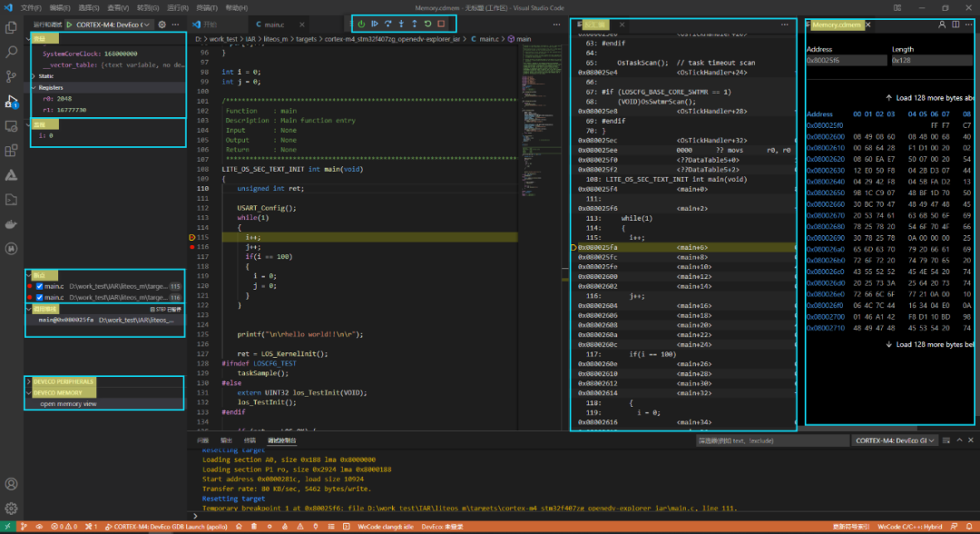Click main@0x080025fa call stack frame
The width and height of the screenshot is (980, 534).
(x=105, y=321)
